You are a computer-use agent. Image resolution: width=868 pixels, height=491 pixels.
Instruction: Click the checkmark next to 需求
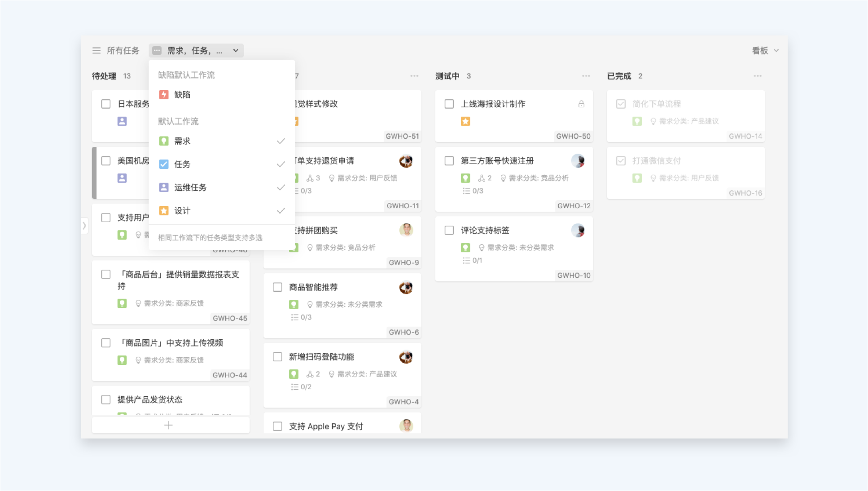pos(281,141)
